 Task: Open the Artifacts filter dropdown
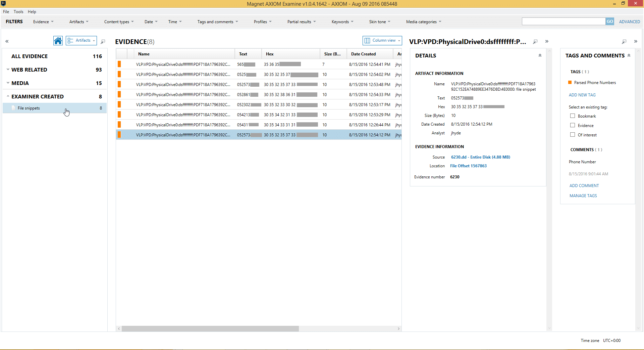pos(79,22)
